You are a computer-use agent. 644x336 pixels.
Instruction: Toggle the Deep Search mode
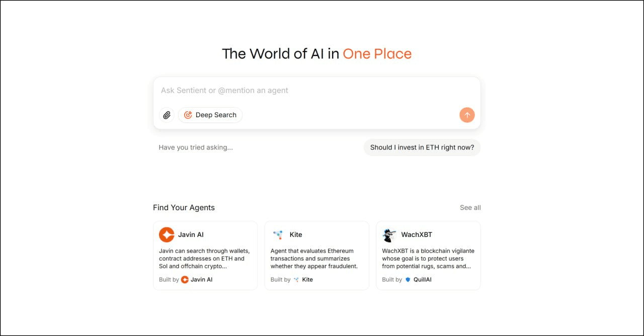pos(210,115)
